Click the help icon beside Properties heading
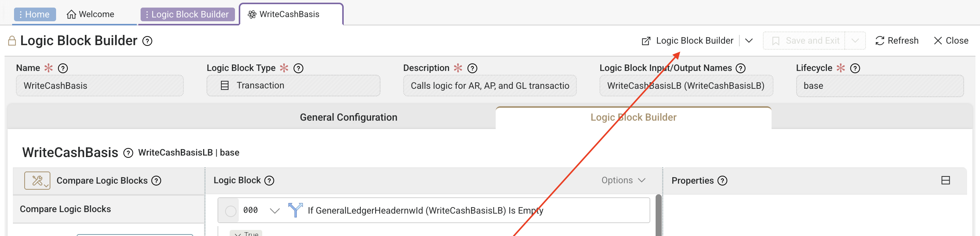This screenshot has height=236, width=980. point(722,181)
